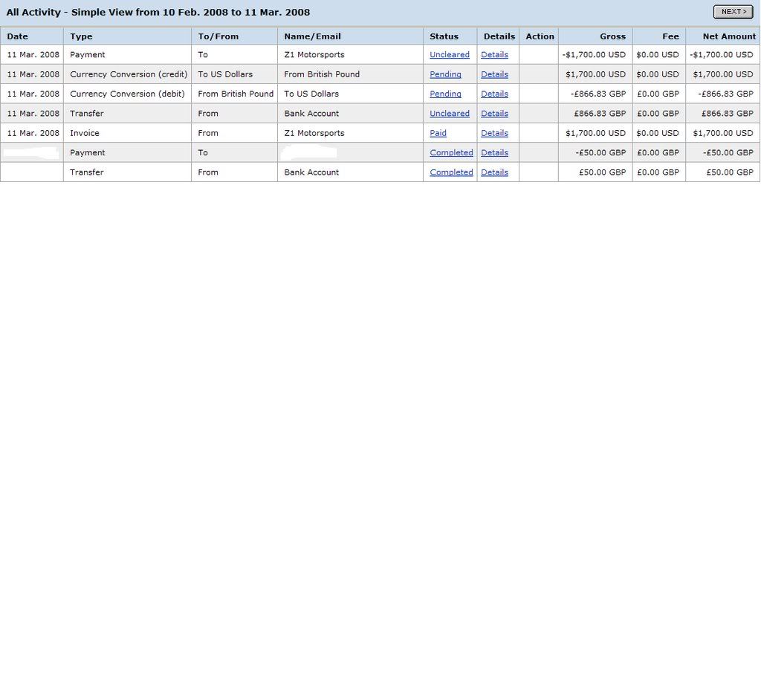Click the Status column header
The image size is (761, 700).
click(x=444, y=36)
